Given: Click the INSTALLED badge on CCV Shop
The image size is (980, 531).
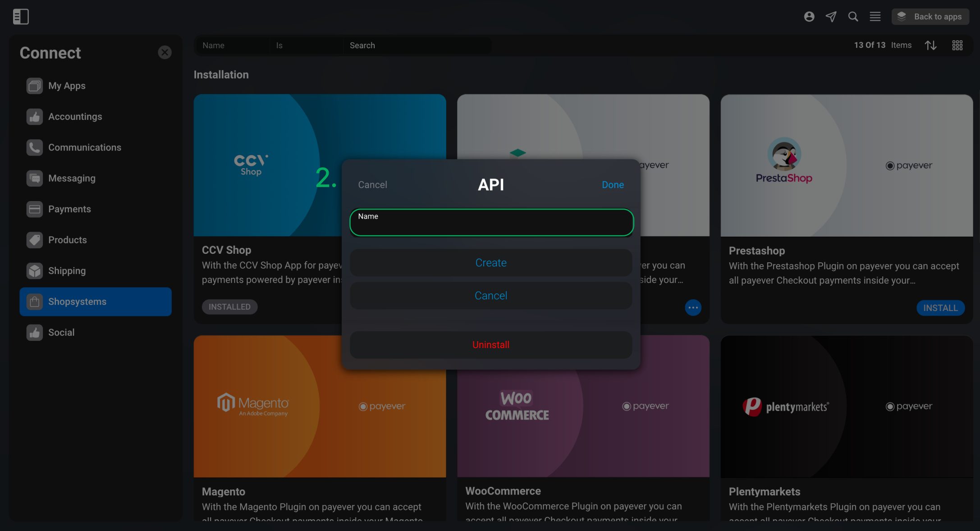Looking at the screenshot, I should tap(229, 307).
